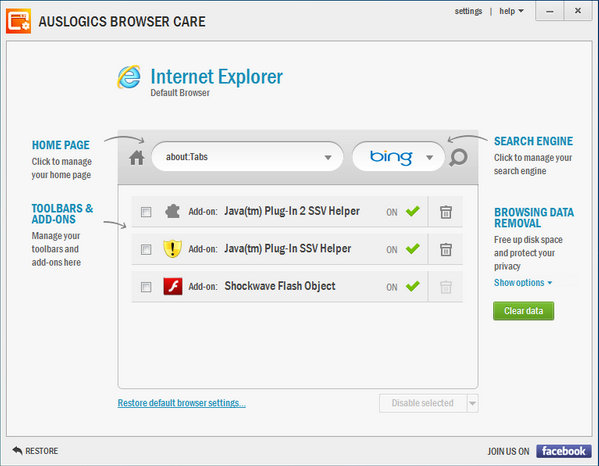Toggle ON checkmark for Shockwave Flash Object
The image size is (599, 466).
[413, 286]
